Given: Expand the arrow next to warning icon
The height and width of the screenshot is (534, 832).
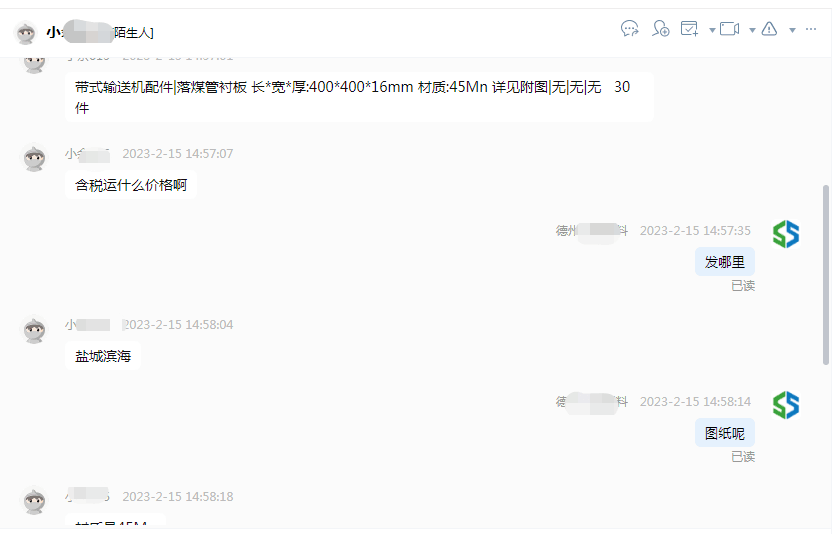Looking at the screenshot, I should [792, 30].
